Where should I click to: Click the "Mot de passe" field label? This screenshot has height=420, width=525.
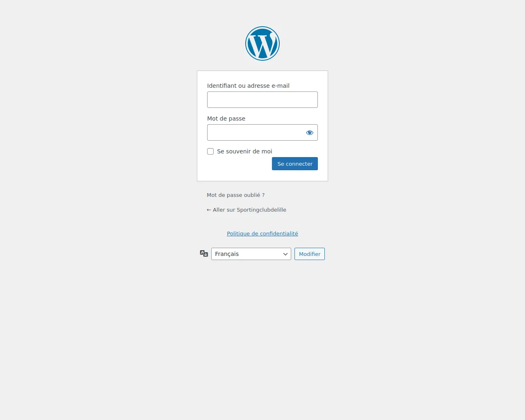point(226,119)
